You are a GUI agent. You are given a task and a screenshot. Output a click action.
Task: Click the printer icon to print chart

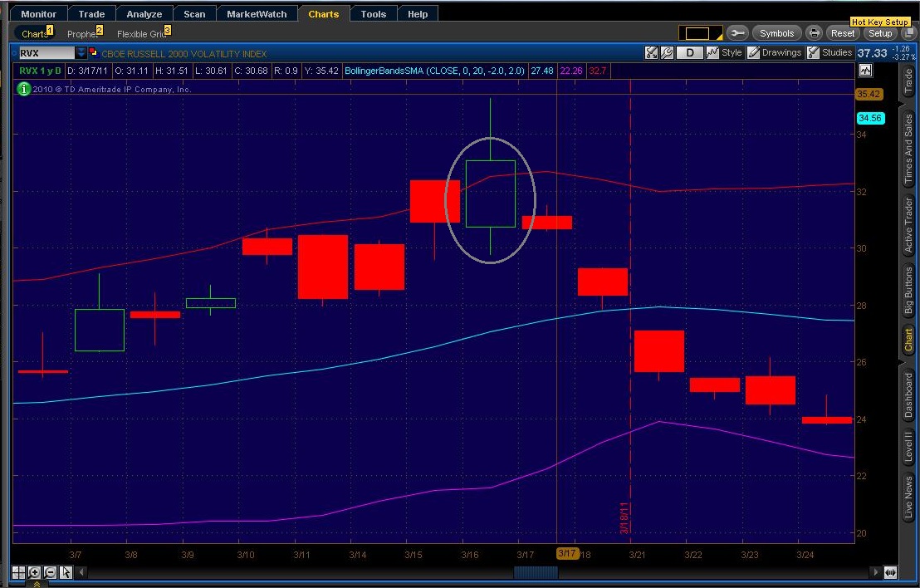pyautogui.click(x=815, y=33)
